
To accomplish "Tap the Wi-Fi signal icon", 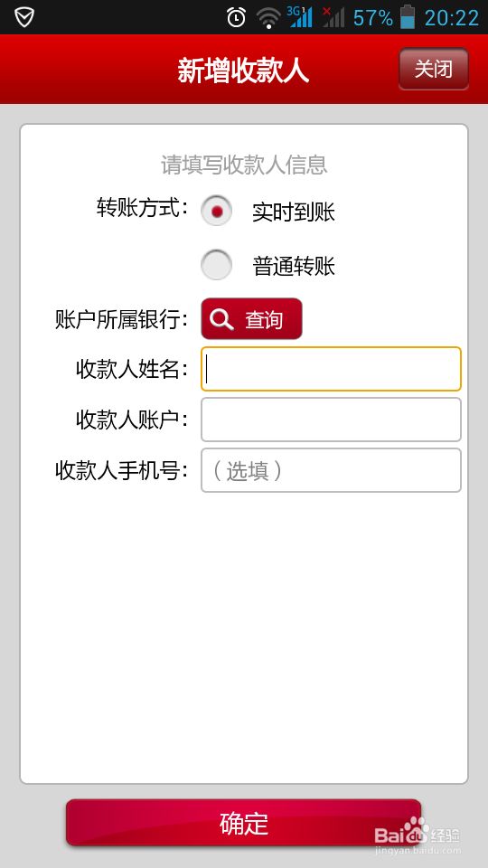I will [x=268, y=18].
